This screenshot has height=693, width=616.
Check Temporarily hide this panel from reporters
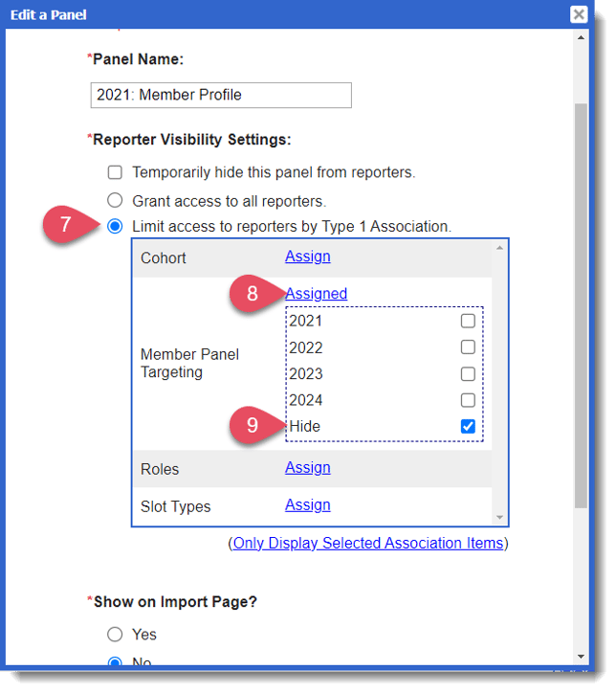(x=115, y=173)
